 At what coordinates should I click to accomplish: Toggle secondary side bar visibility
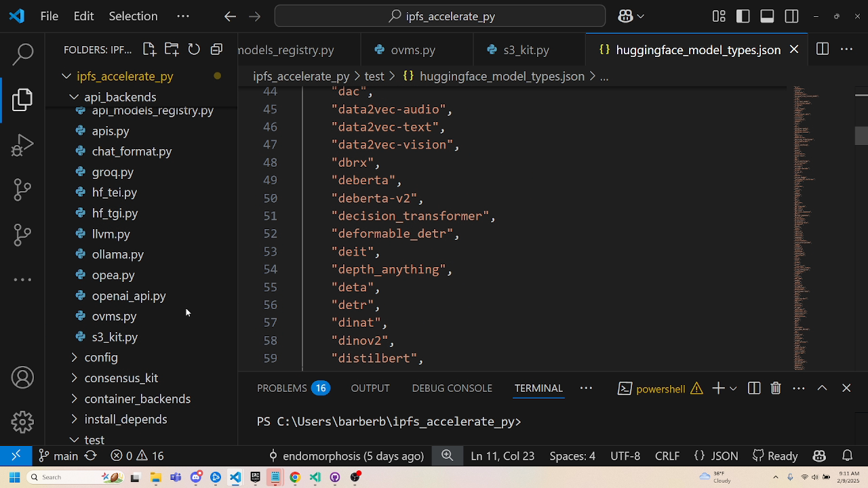[x=791, y=16]
